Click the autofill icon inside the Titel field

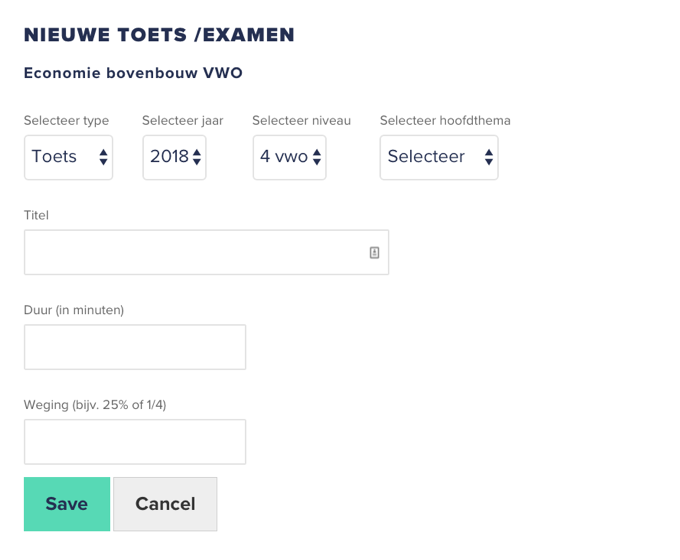374,252
